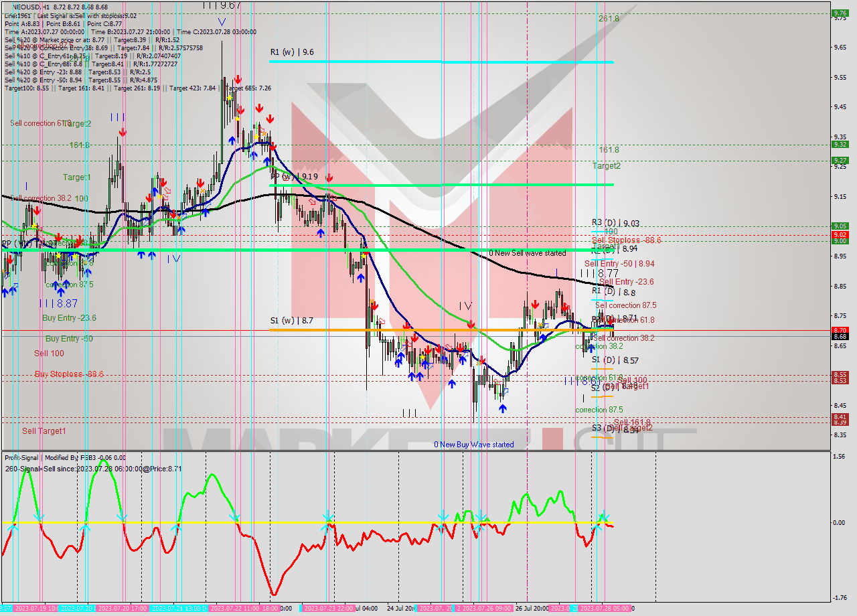Click the green 9.76 price tag
Screen dimensions: 857x616
pos(840,13)
